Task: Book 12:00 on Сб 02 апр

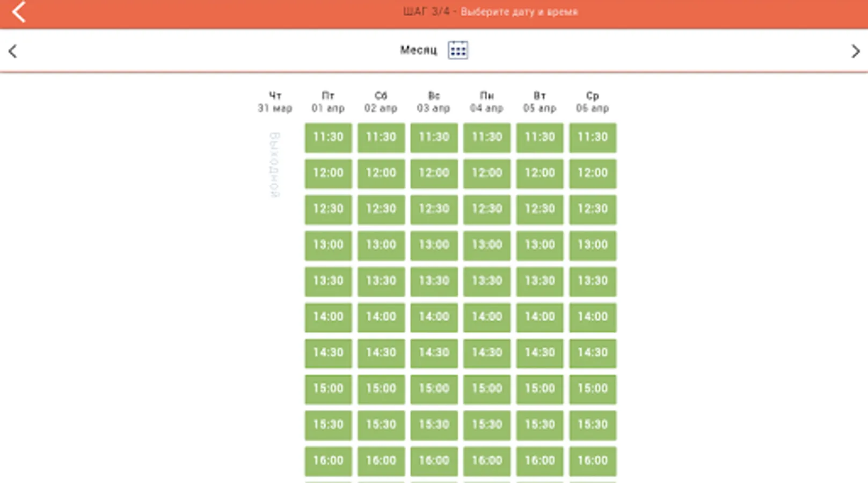Action: point(381,173)
